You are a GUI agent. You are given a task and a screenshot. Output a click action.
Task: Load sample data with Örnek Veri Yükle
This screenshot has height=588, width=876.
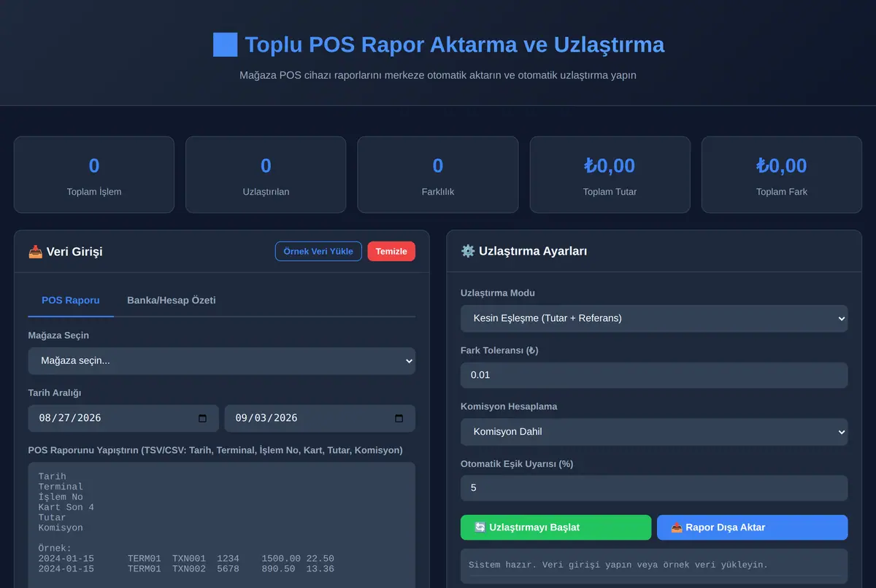click(318, 251)
